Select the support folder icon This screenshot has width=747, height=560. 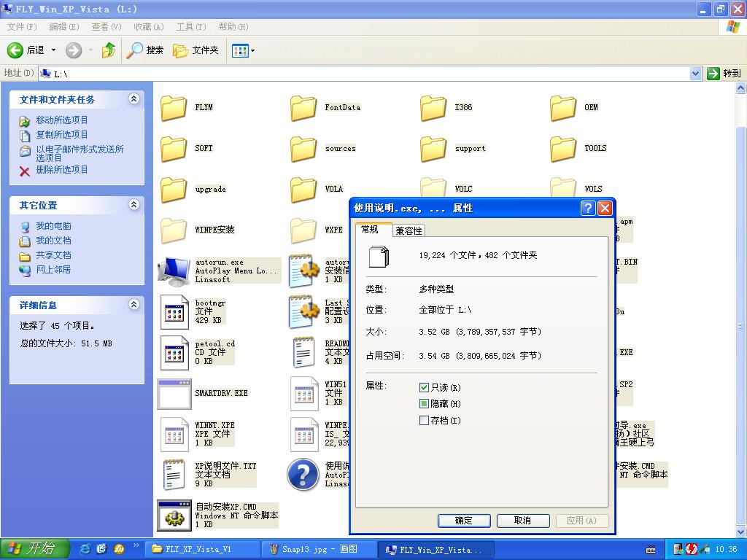(433, 149)
